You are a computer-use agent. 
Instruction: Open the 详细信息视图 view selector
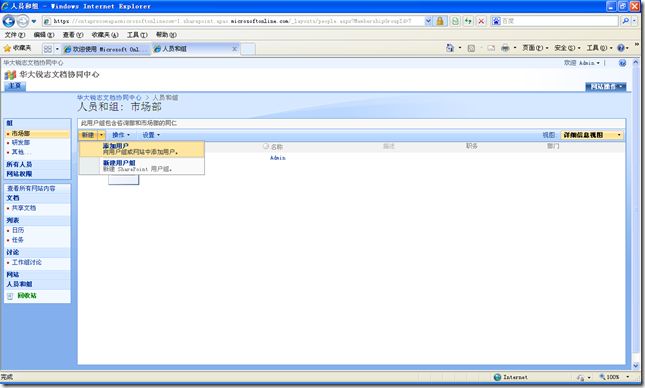tap(592, 135)
